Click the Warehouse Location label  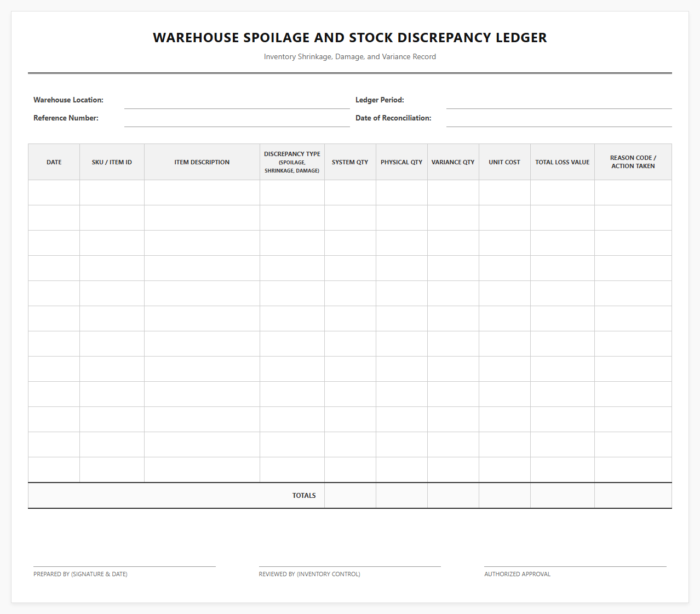(x=68, y=100)
